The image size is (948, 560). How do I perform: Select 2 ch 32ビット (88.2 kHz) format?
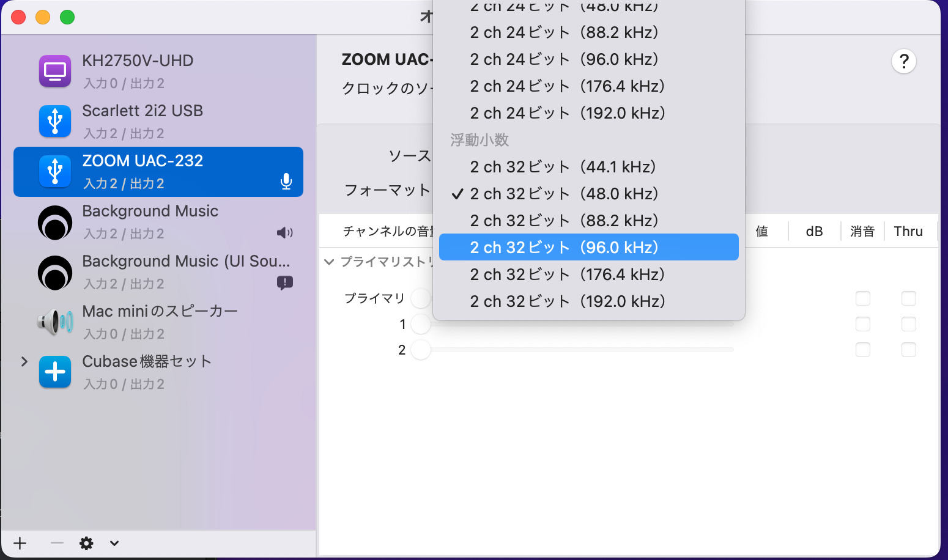pos(589,221)
